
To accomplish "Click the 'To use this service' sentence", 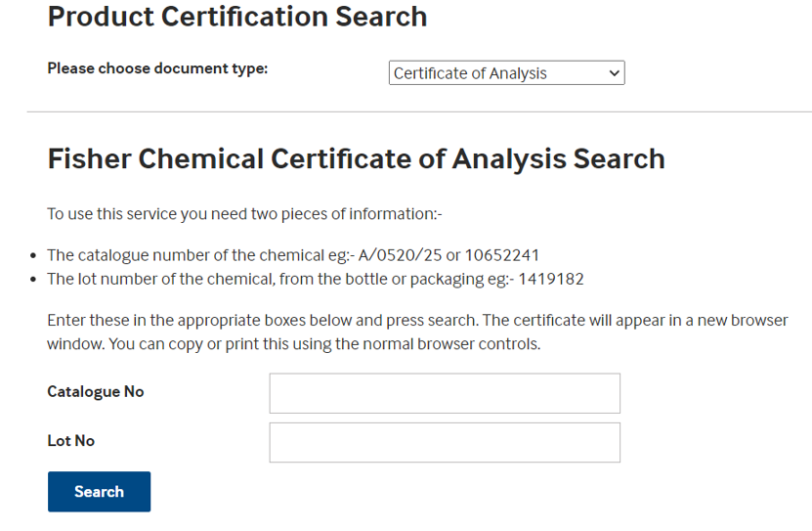I will pyautogui.click(x=245, y=214).
